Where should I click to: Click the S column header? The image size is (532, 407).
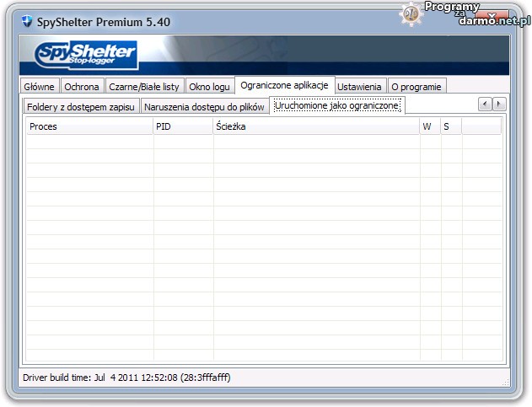[x=450, y=126]
